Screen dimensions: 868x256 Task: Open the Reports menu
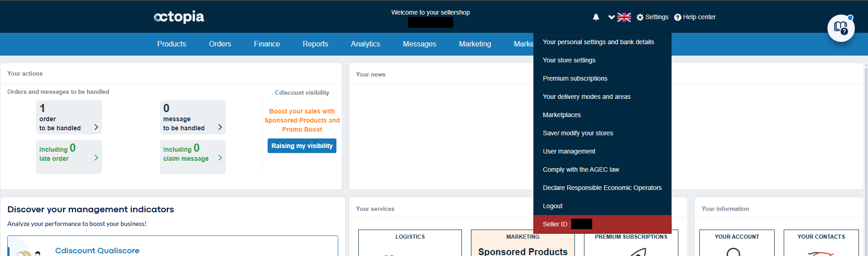tap(315, 44)
